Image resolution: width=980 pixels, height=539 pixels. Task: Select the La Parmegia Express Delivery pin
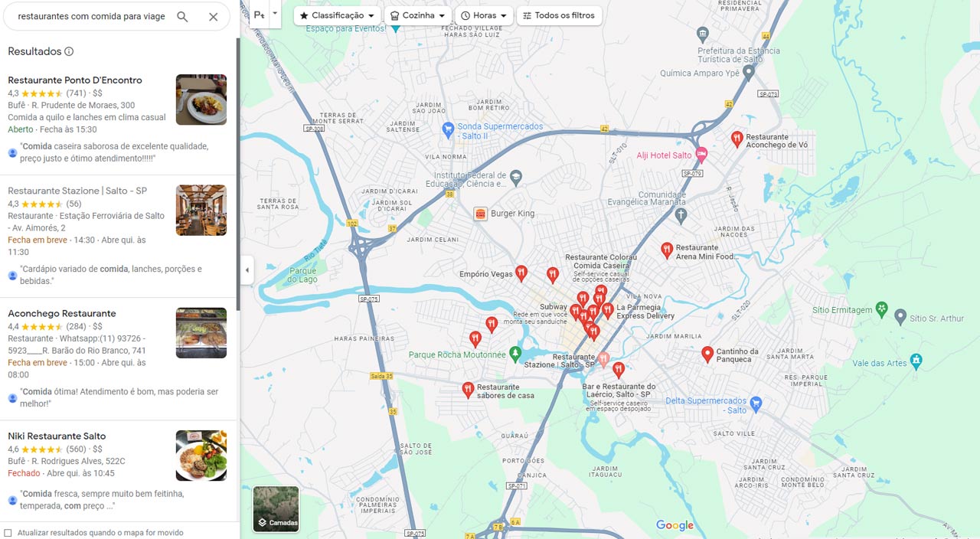coord(607,310)
